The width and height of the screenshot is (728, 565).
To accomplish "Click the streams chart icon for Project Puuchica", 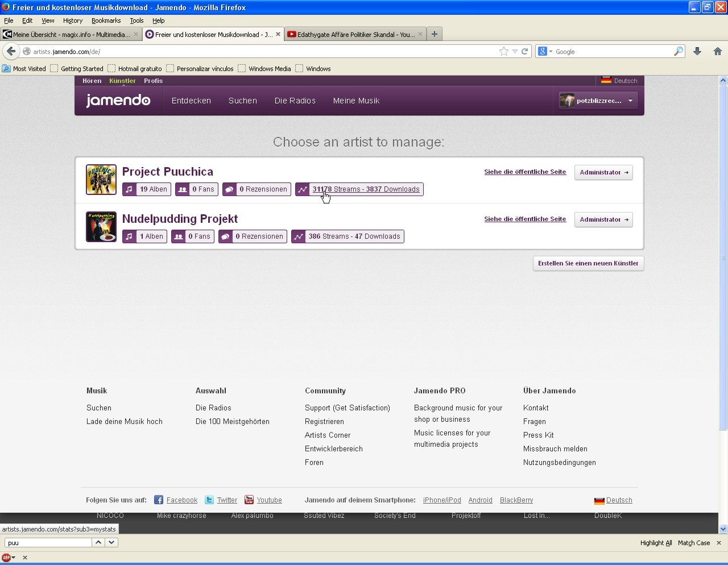I will 302,189.
